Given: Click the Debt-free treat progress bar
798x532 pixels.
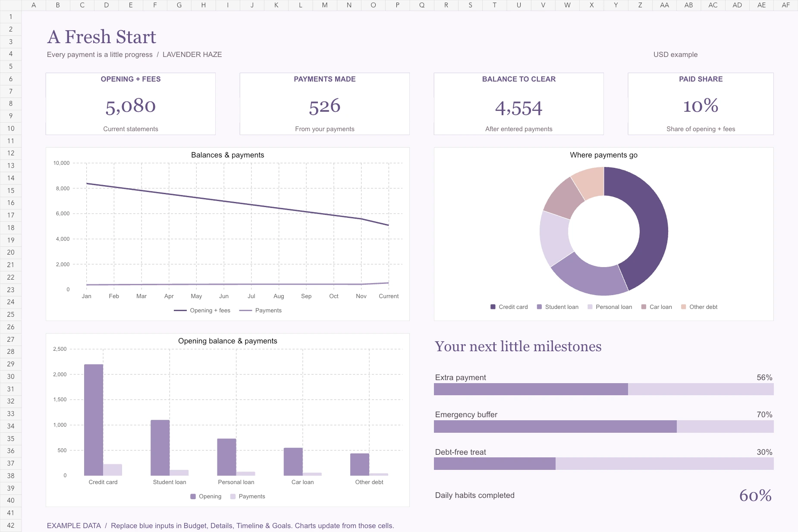Looking at the screenshot, I should 604,464.
